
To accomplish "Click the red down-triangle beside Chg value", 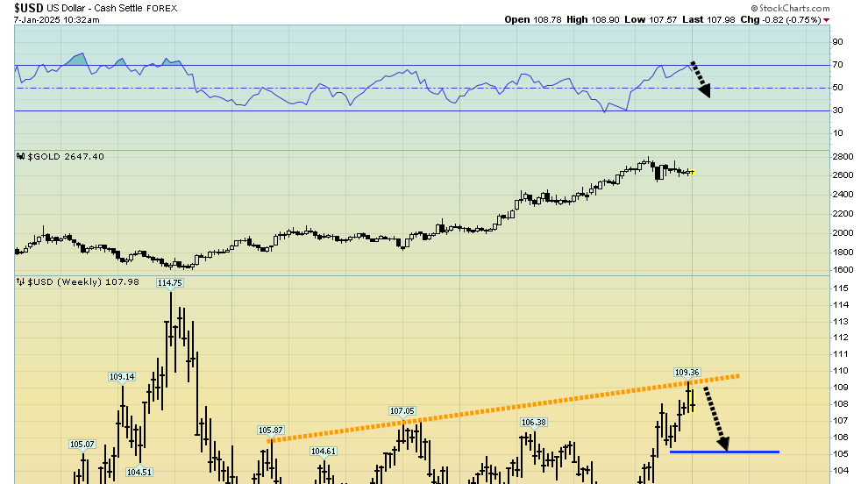I will tap(826, 20).
